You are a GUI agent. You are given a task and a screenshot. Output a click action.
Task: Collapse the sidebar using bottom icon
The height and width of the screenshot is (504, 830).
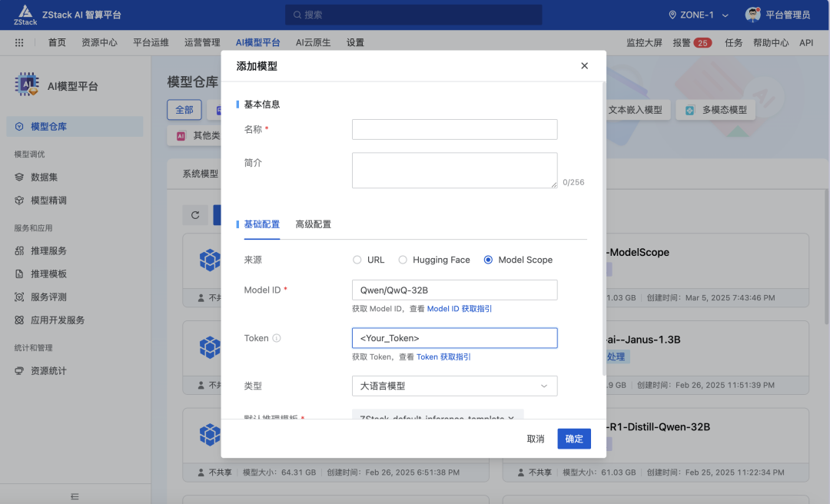[x=75, y=496]
